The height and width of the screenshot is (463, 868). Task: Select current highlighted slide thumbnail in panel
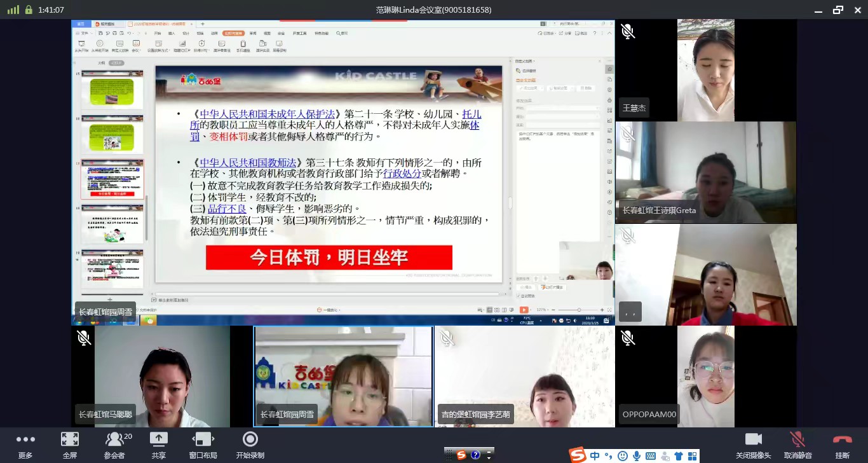click(112, 179)
